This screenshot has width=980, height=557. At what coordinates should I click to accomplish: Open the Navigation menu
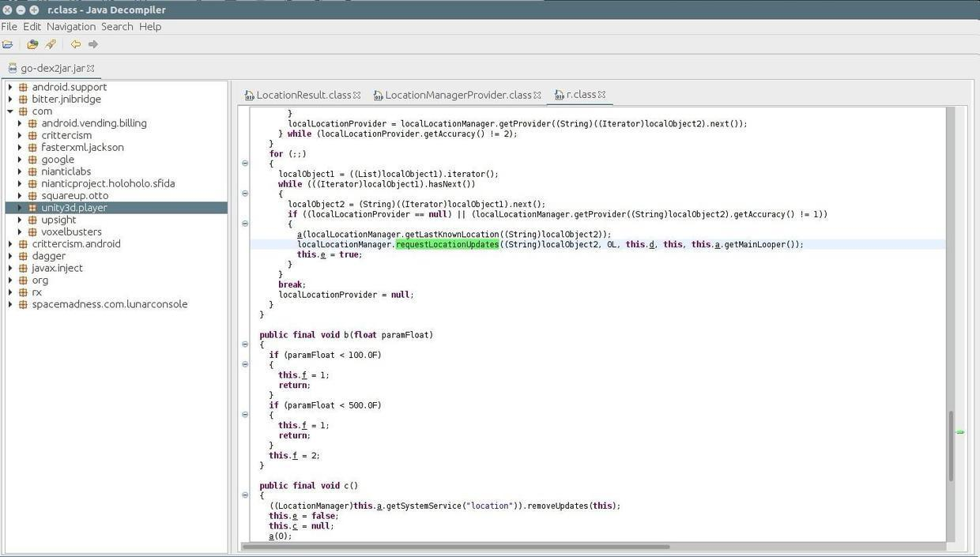[x=70, y=26]
